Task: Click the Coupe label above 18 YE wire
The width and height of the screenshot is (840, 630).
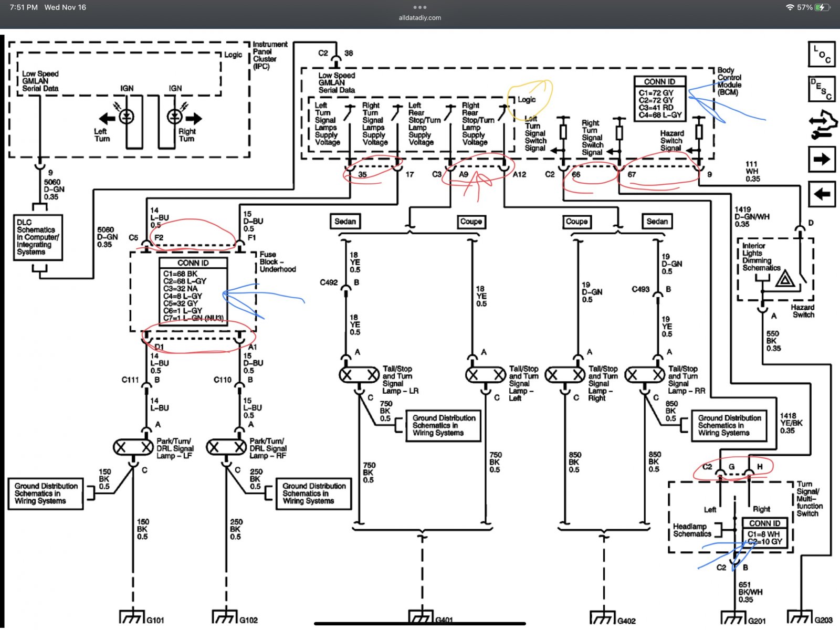Action: (x=471, y=222)
